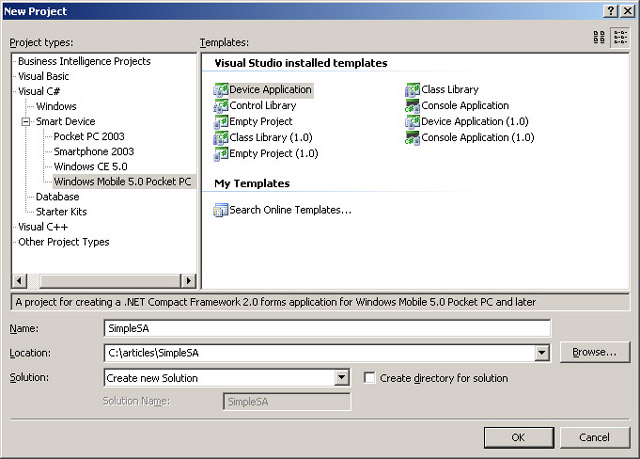The height and width of the screenshot is (459, 640).
Task: Choose Smartphone 2003 project type
Action: pyautogui.click(x=94, y=151)
